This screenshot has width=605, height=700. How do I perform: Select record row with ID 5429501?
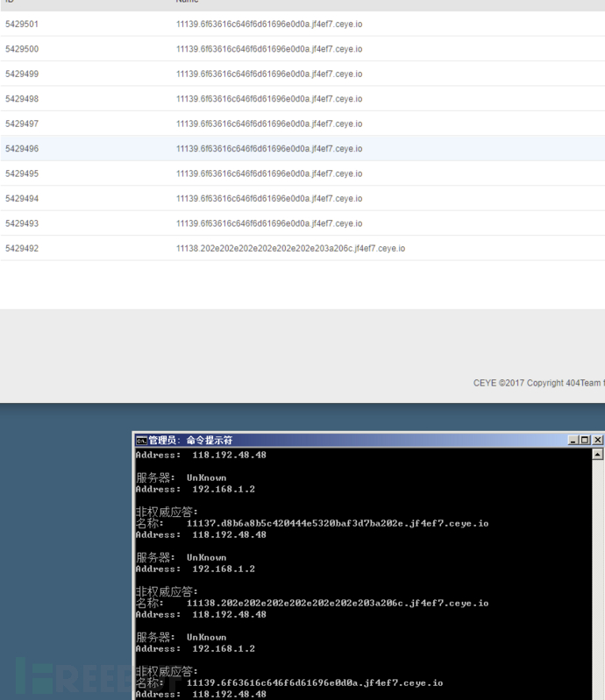pyautogui.click(x=302, y=25)
